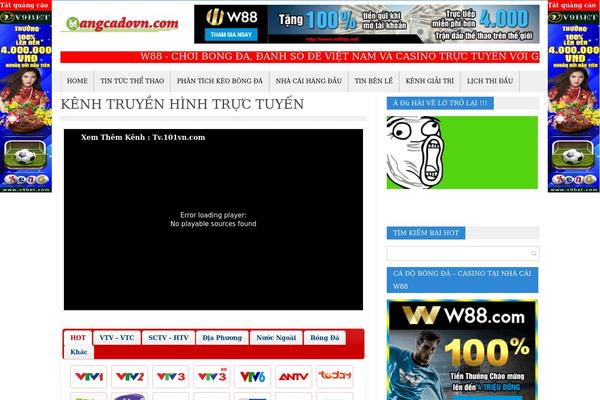Click the Kênh Truyền Hình Trực Tuyến title

(182, 104)
